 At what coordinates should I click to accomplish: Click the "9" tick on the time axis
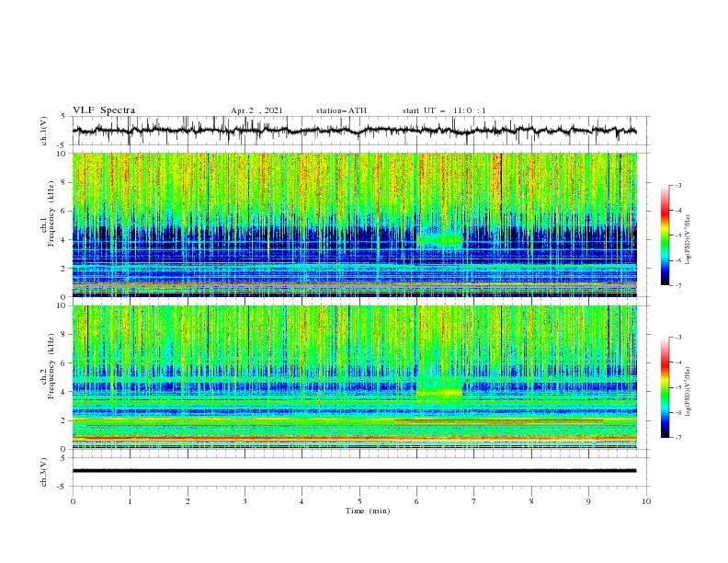pos(588,501)
